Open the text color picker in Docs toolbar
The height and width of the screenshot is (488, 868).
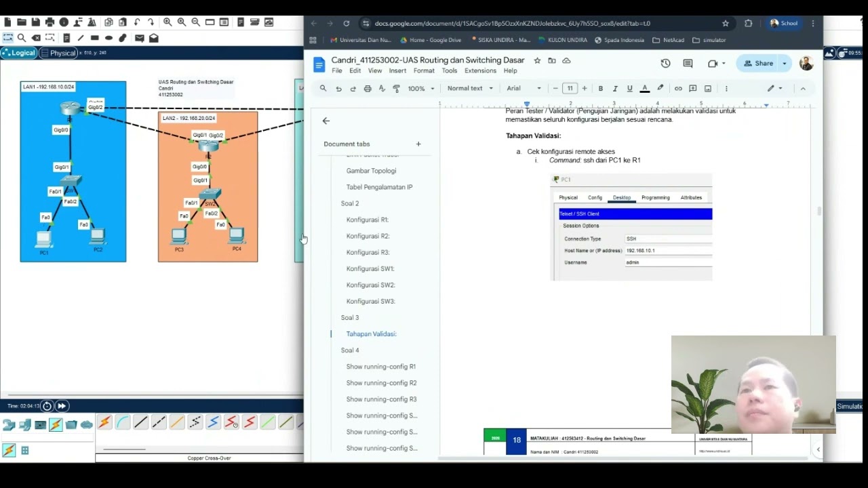(x=645, y=88)
